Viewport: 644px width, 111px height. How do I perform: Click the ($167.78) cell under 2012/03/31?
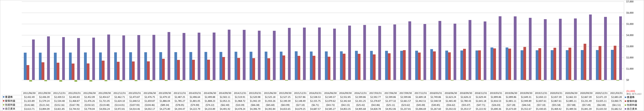click(x=74, y=105)
